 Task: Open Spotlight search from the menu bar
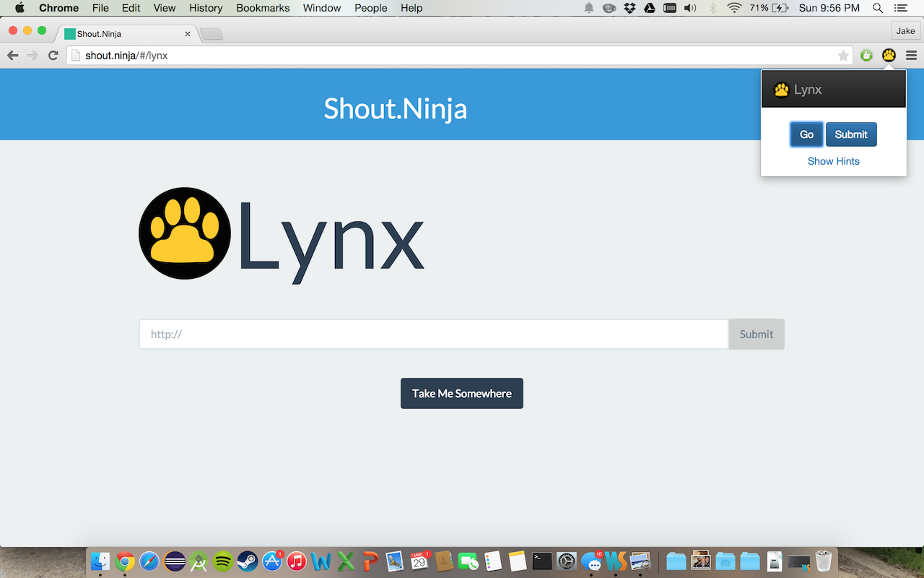pos(877,8)
